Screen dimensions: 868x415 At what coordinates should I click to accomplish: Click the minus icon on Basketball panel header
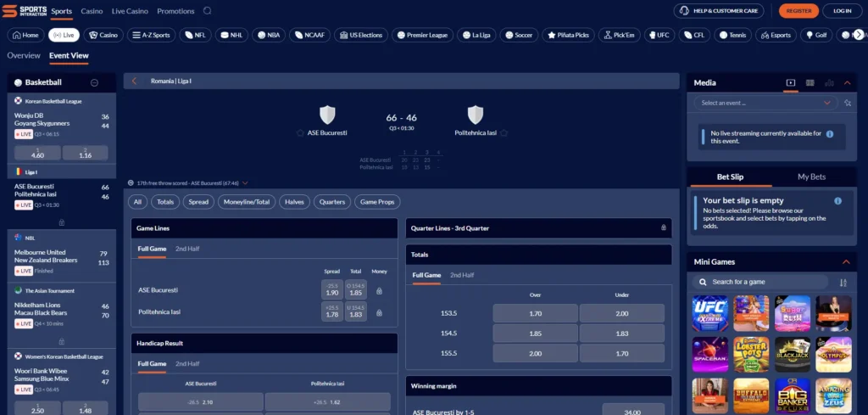(94, 82)
